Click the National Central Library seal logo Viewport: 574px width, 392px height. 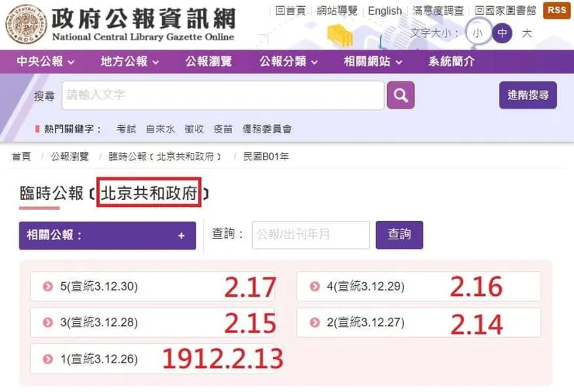click(26, 24)
